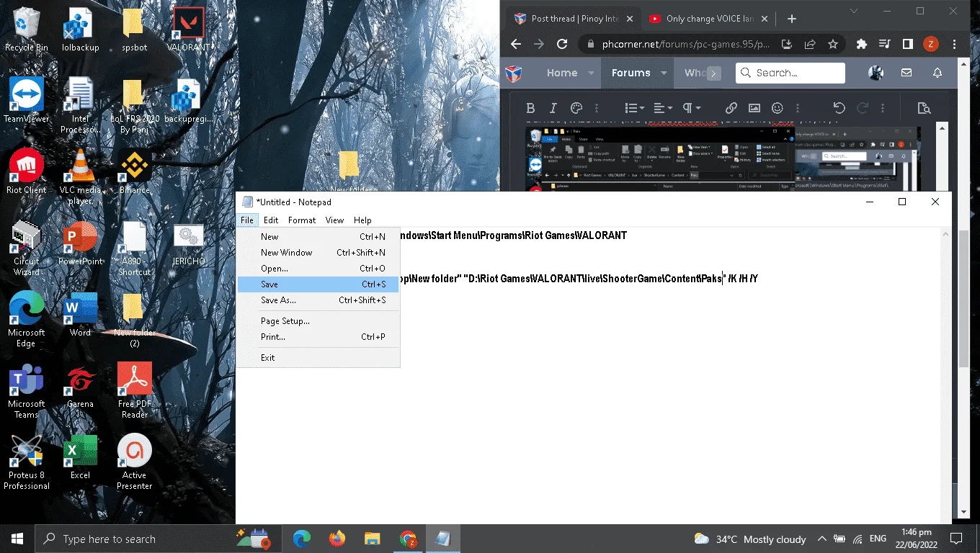Show hidden tray icons chevron
The image size is (980, 553).
click(x=821, y=539)
